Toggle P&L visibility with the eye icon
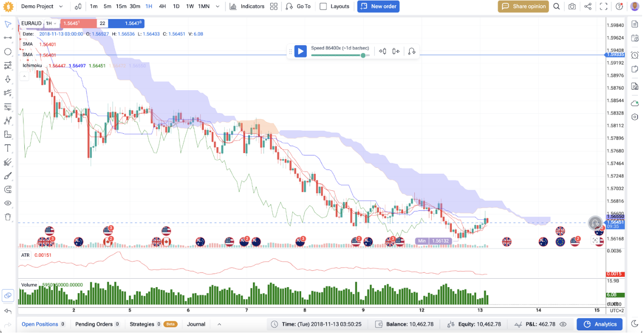Screen dimensions: 644x333 563,324
